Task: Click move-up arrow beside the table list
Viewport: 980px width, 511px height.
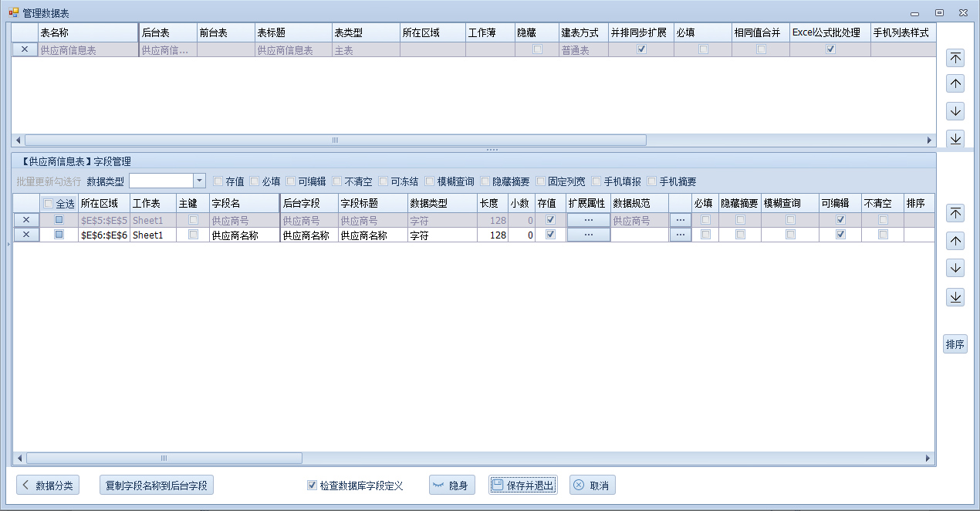Action: tap(955, 84)
